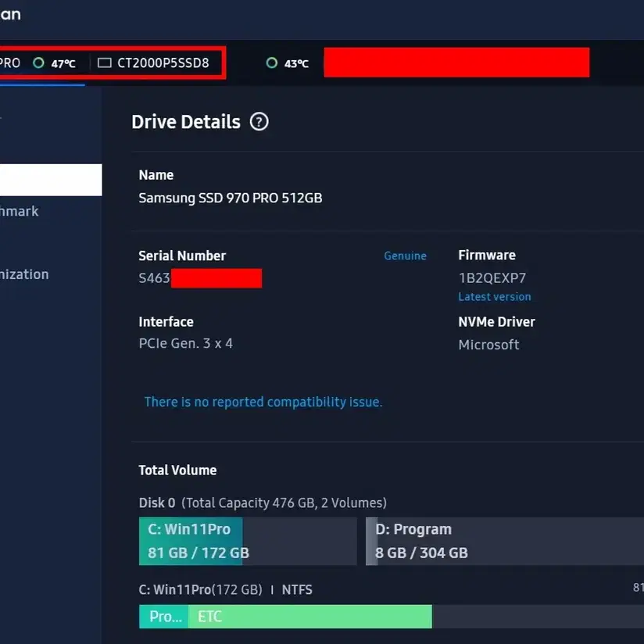The image size is (644, 644).
Task: Click the name Samsung SSD 970 PRO 512GB
Action: click(231, 198)
